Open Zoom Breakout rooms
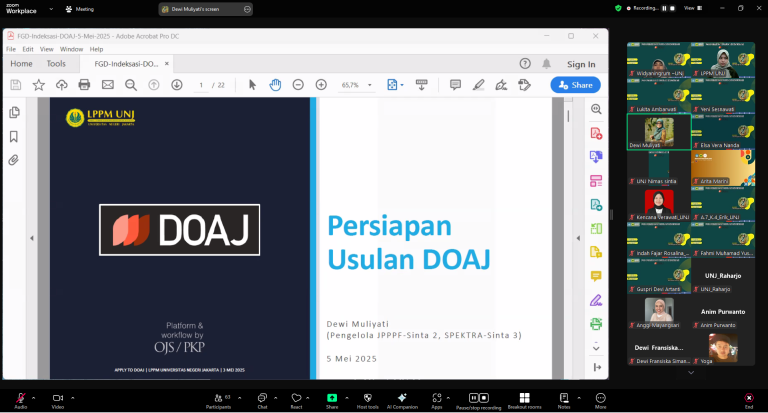 click(524, 398)
